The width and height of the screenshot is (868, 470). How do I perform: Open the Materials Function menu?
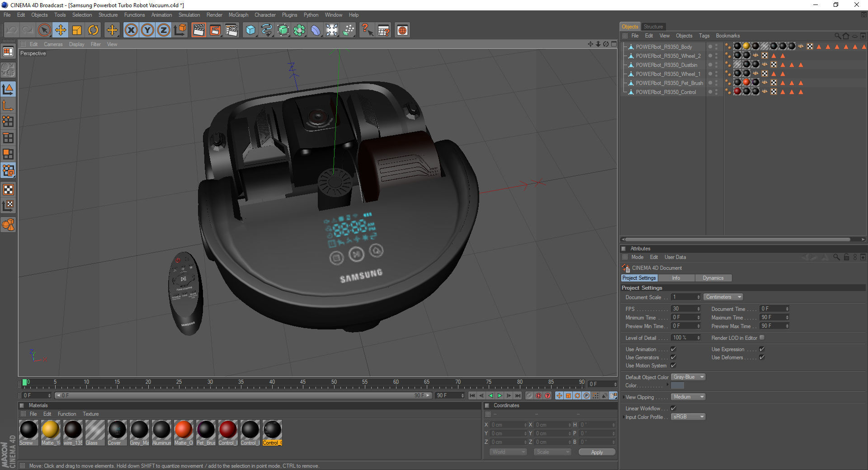click(67, 414)
